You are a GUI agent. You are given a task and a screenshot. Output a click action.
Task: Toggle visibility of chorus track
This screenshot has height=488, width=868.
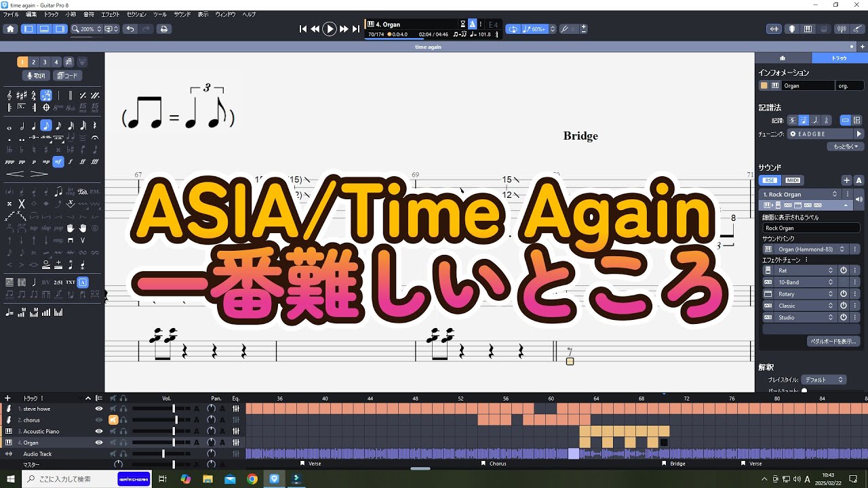point(99,420)
